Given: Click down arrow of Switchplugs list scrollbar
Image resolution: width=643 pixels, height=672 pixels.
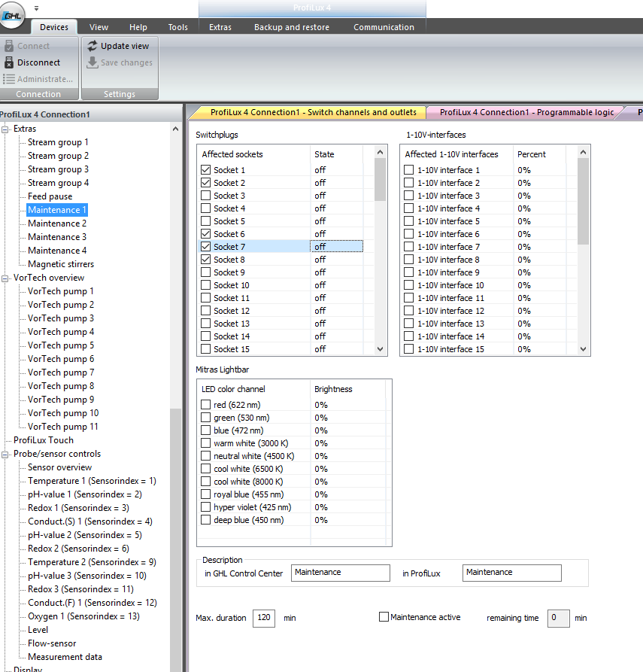Looking at the screenshot, I should pyautogui.click(x=380, y=349).
